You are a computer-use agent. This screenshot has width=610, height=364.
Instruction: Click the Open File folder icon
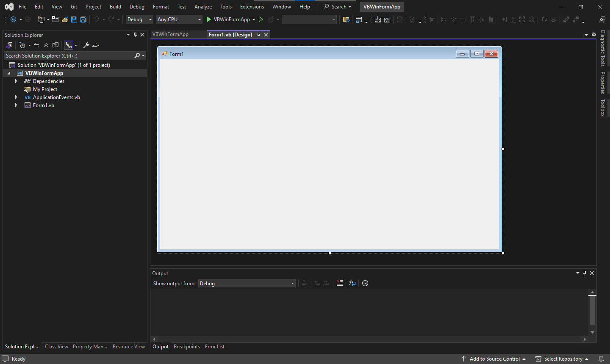pos(65,19)
